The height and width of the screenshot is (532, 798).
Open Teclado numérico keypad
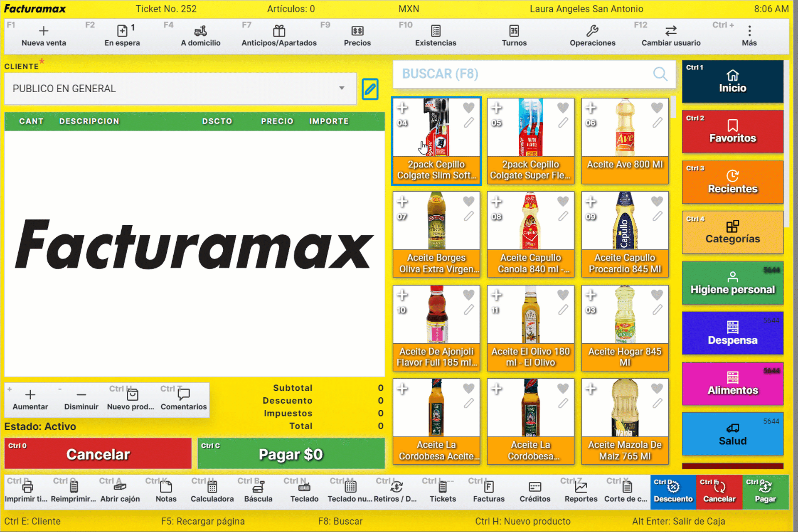(350, 491)
